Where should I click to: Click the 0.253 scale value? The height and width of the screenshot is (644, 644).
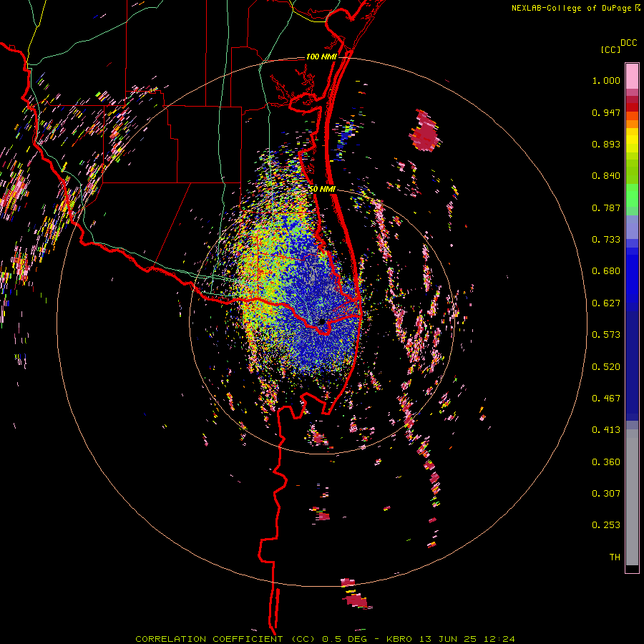tap(606, 525)
